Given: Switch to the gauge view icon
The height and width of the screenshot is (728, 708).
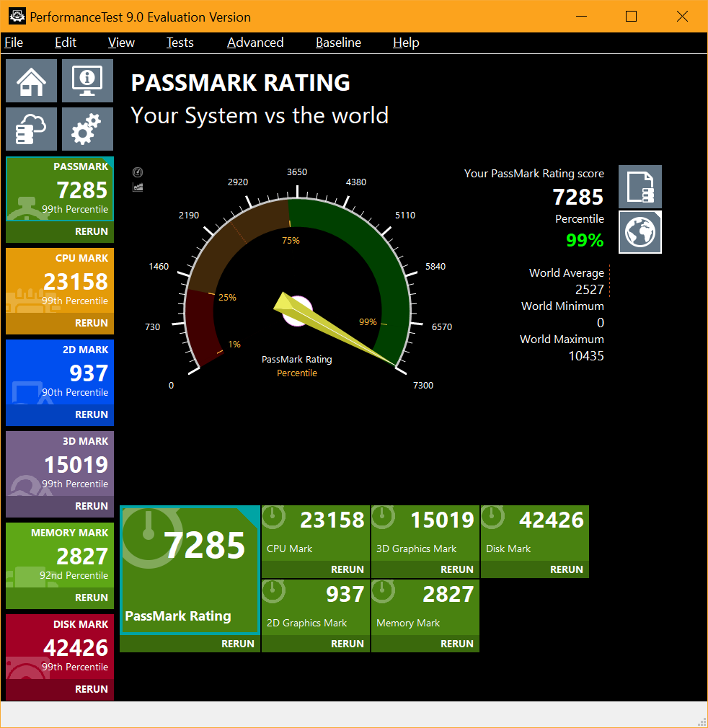Looking at the screenshot, I should [x=138, y=172].
